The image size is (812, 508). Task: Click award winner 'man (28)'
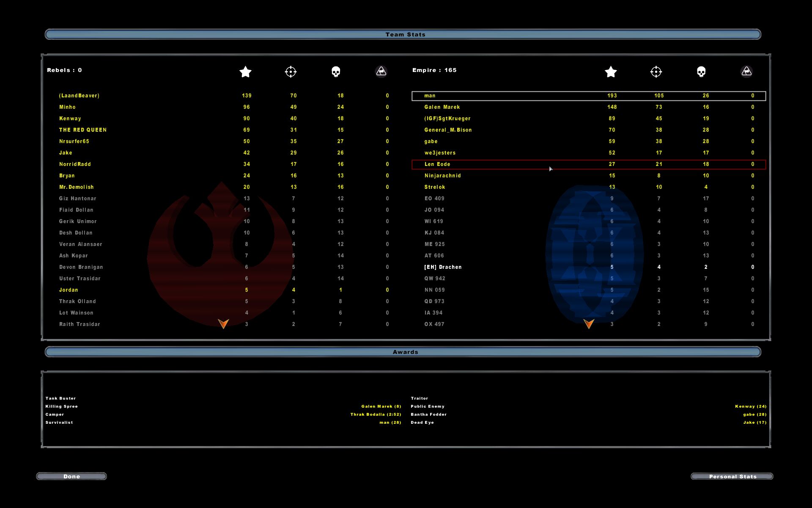coord(390,422)
